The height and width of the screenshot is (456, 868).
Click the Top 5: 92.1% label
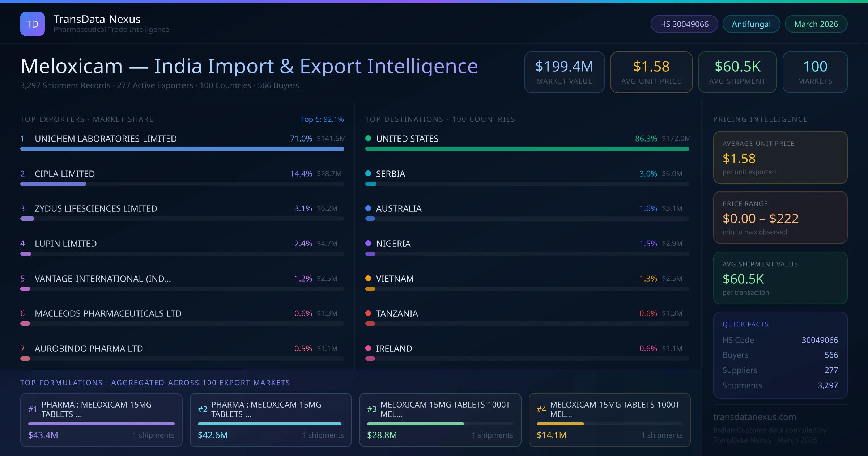point(322,119)
